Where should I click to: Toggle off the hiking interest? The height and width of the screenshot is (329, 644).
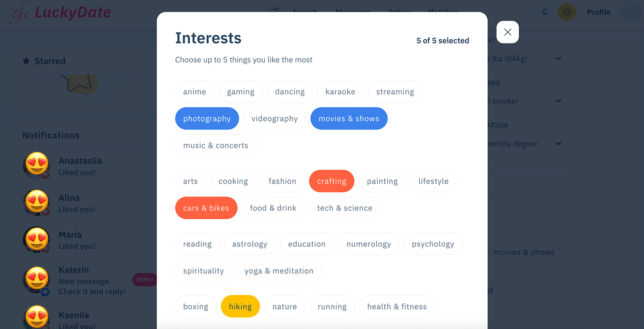[240, 306]
